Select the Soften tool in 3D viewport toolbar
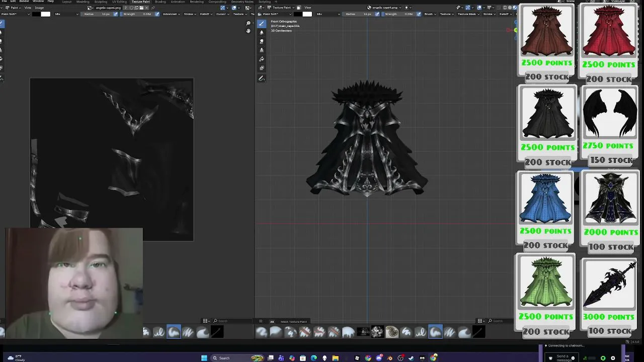Screen dimensions: 644x362 (x=262, y=32)
